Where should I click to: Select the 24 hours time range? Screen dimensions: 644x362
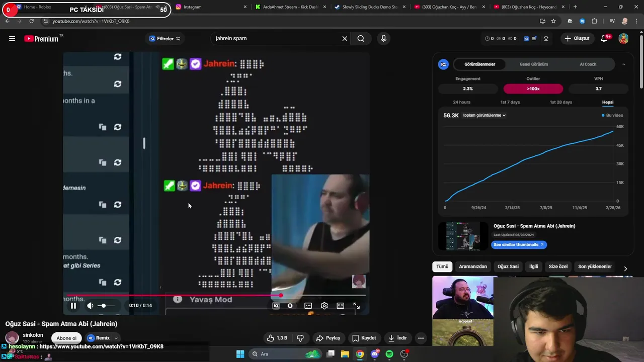click(462, 102)
